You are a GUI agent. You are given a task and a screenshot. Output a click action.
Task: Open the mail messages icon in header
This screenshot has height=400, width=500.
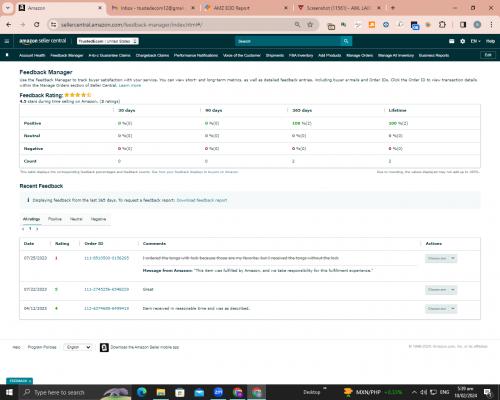pyautogui.click(x=451, y=41)
